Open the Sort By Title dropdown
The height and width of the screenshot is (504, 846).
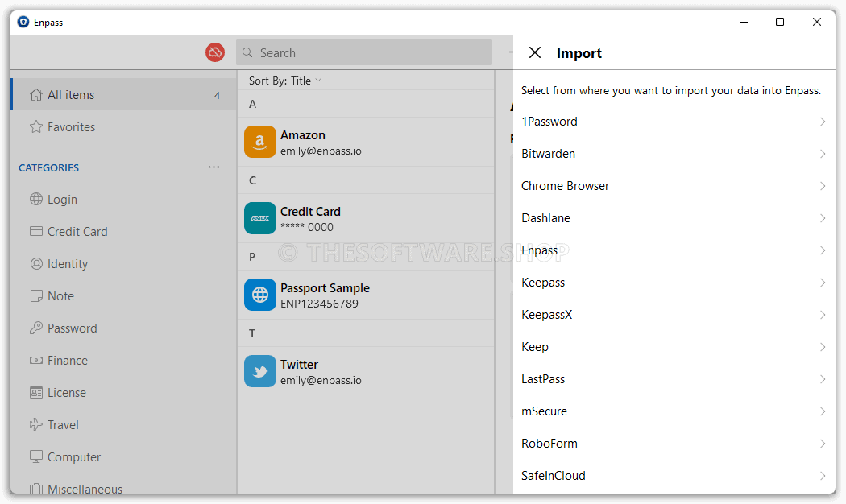[285, 81]
